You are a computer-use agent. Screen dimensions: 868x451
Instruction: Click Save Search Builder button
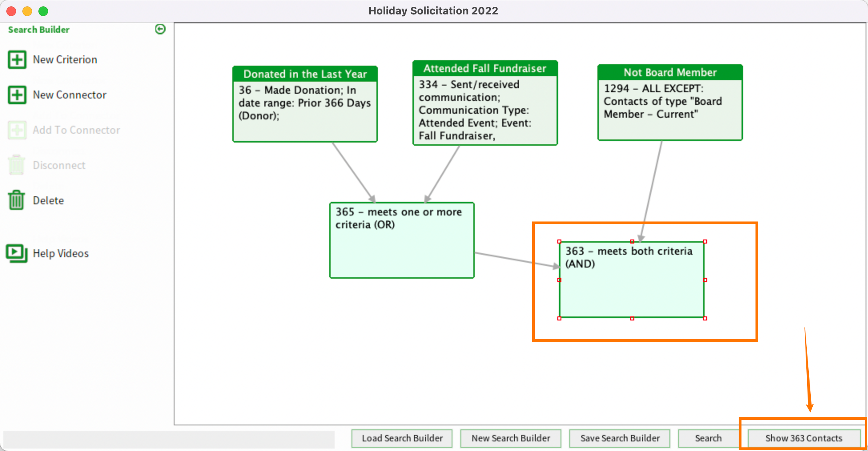[x=620, y=438]
